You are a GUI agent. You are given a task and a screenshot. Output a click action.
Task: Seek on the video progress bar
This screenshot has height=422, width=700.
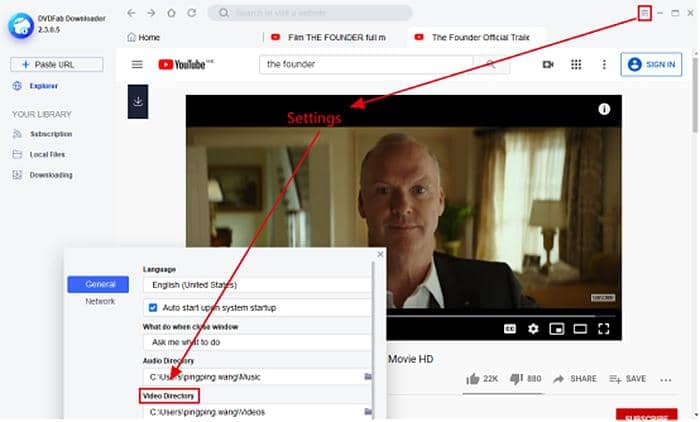tap(501, 316)
